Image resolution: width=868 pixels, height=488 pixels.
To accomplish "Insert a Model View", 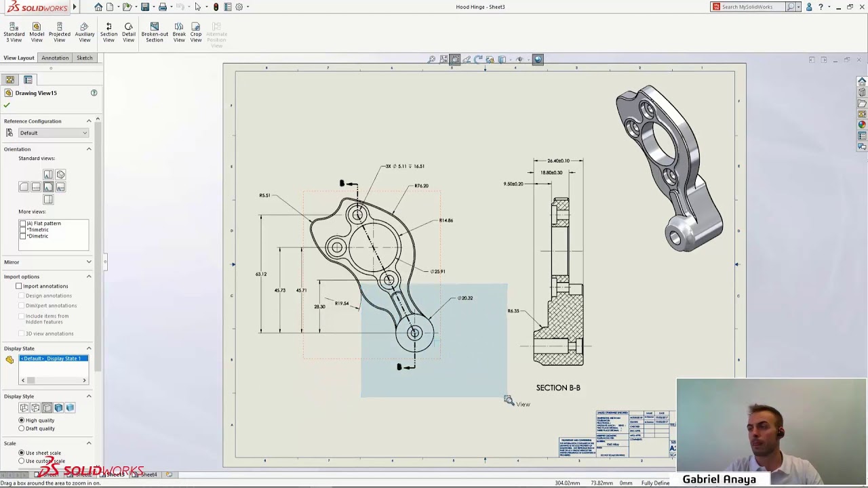I will [37, 33].
